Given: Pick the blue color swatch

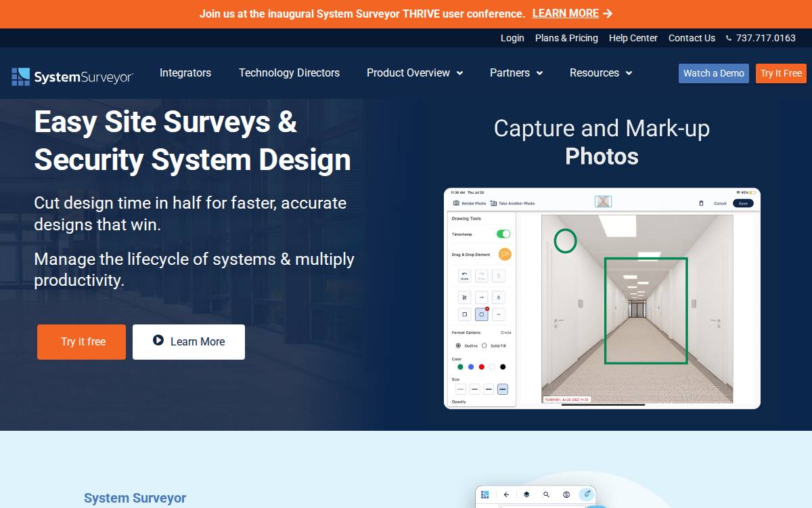Looking at the screenshot, I should [x=471, y=367].
